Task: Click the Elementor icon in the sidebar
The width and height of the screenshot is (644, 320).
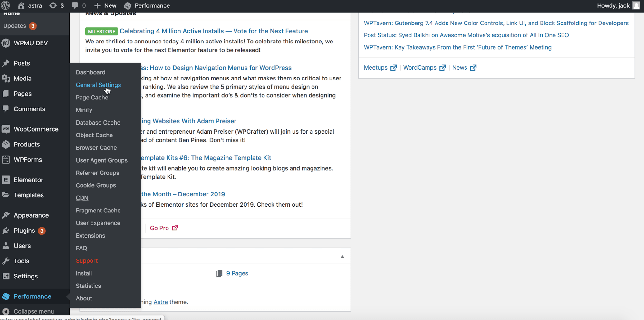Action: [x=6, y=180]
